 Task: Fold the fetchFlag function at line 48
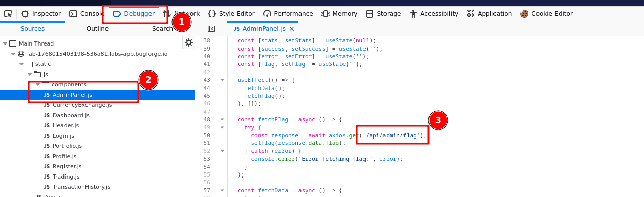[222, 119]
